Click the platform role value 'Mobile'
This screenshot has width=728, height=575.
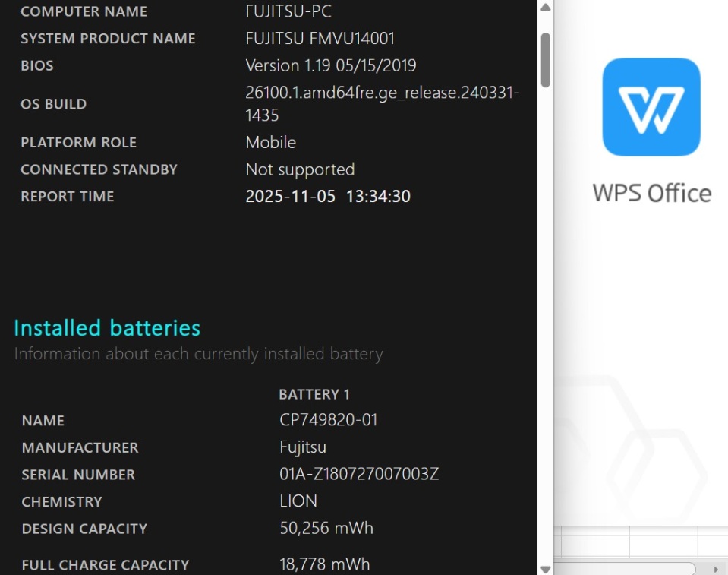(271, 142)
